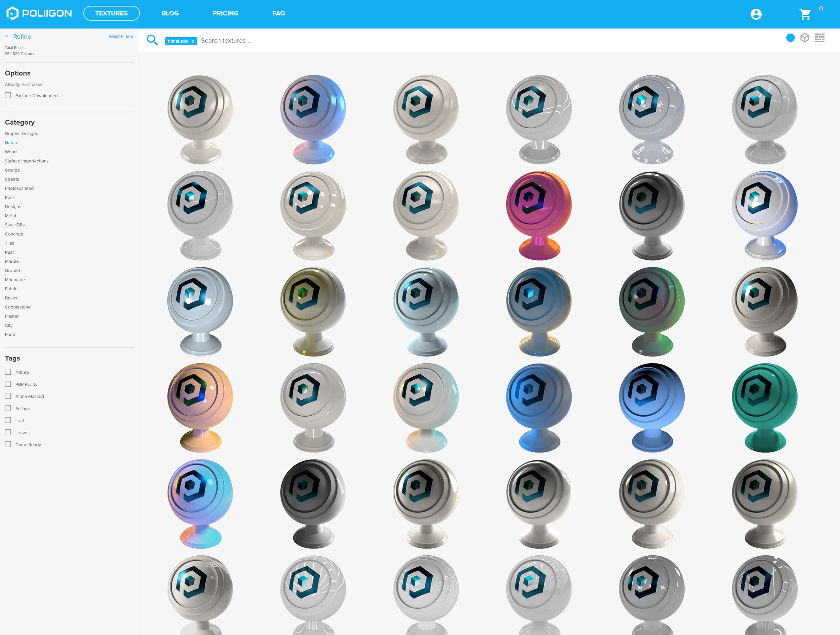The width and height of the screenshot is (840, 635).
Task: Select the Rust category
Action: [x=9, y=252]
